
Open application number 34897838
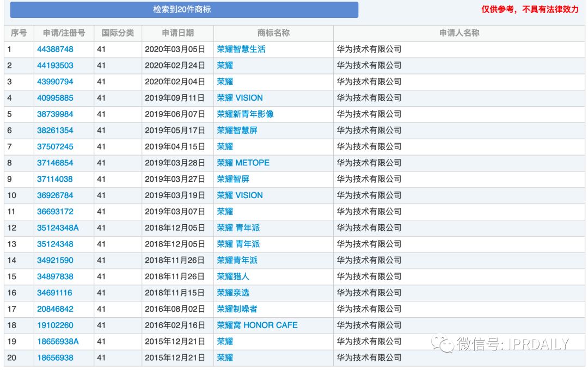(55, 276)
